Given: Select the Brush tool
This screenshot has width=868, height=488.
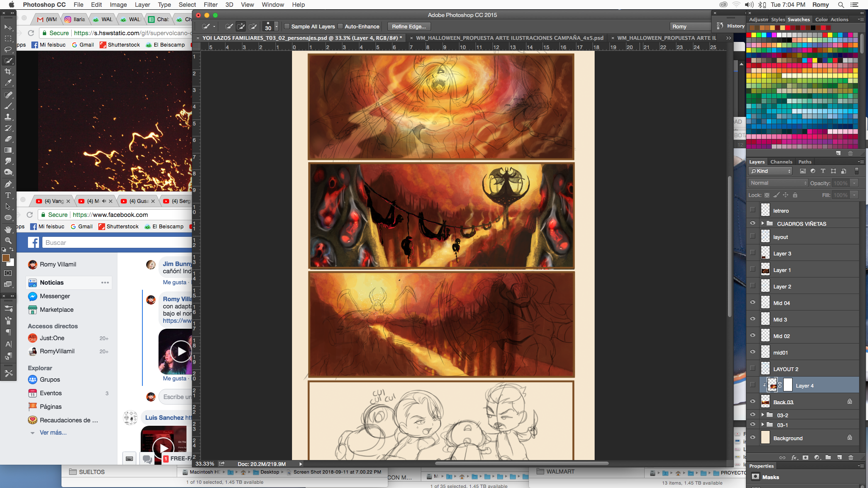Looking at the screenshot, I should coord(8,105).
